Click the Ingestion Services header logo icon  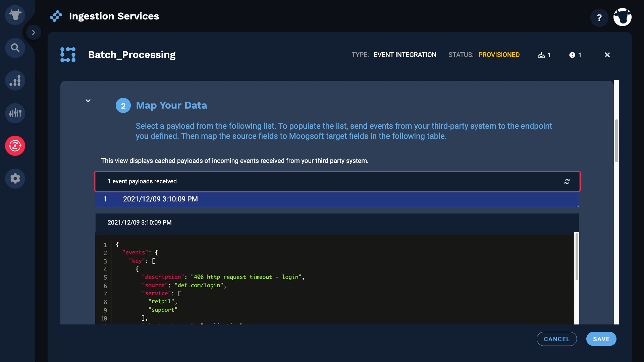pyautogui.click(x=56, y=16)
